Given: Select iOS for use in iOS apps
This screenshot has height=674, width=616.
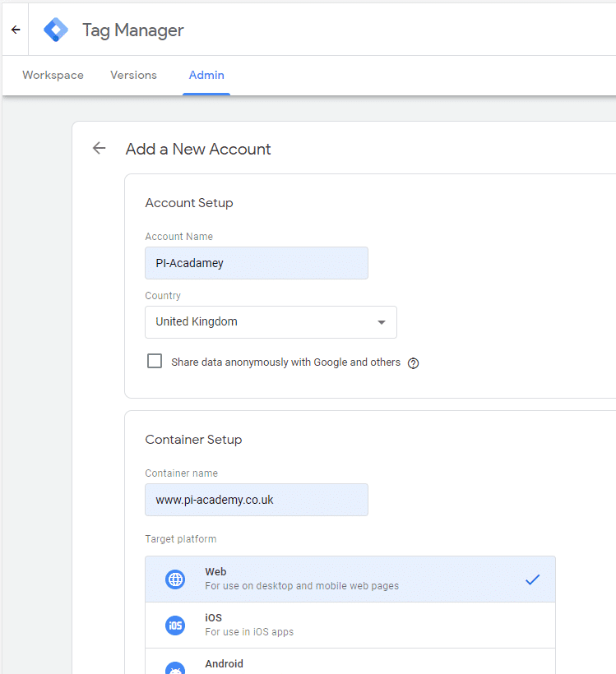Looking at the screenshot, I should click(x=350, y=625).
